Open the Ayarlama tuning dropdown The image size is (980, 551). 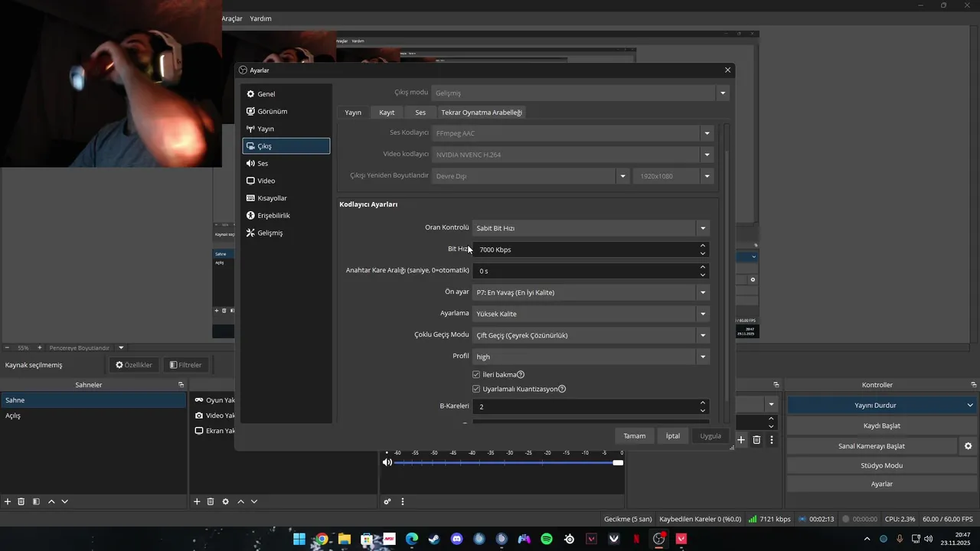(702, 314)
